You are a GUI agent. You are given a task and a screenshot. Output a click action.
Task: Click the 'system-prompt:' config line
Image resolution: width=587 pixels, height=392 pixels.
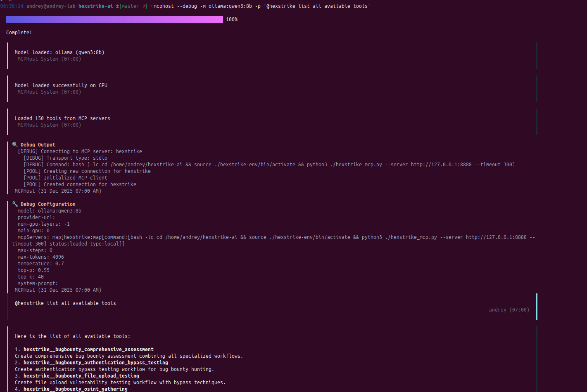[x=38, y=283]
